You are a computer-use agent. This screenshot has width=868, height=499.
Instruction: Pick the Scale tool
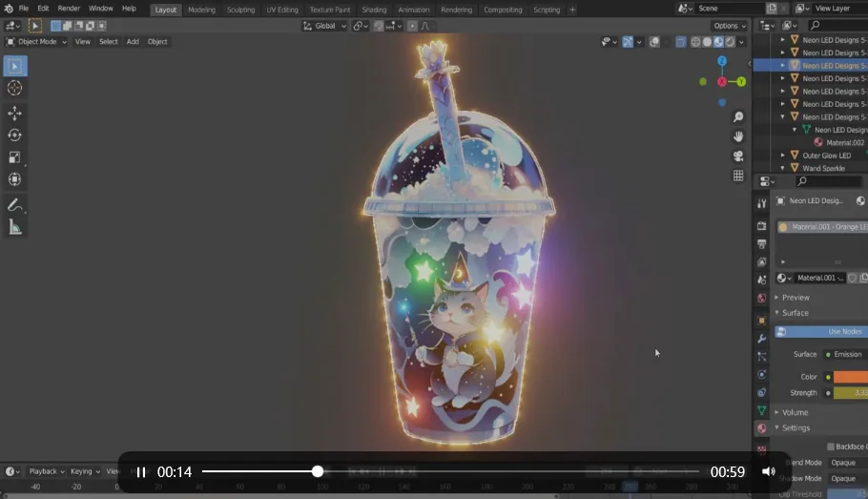click(x=15, y=157)
